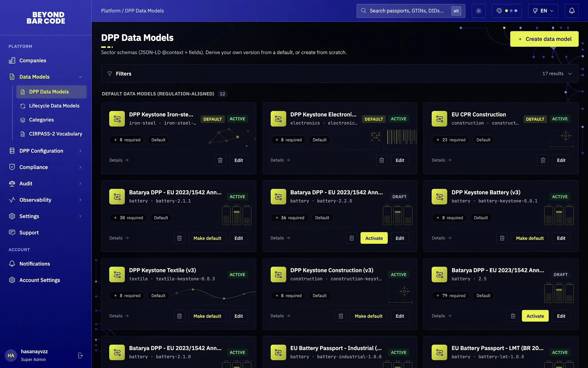This screenshot has height=368, width=588.
Task: Open Details of EU CPR Construction
Action: [x=441, y=160]
